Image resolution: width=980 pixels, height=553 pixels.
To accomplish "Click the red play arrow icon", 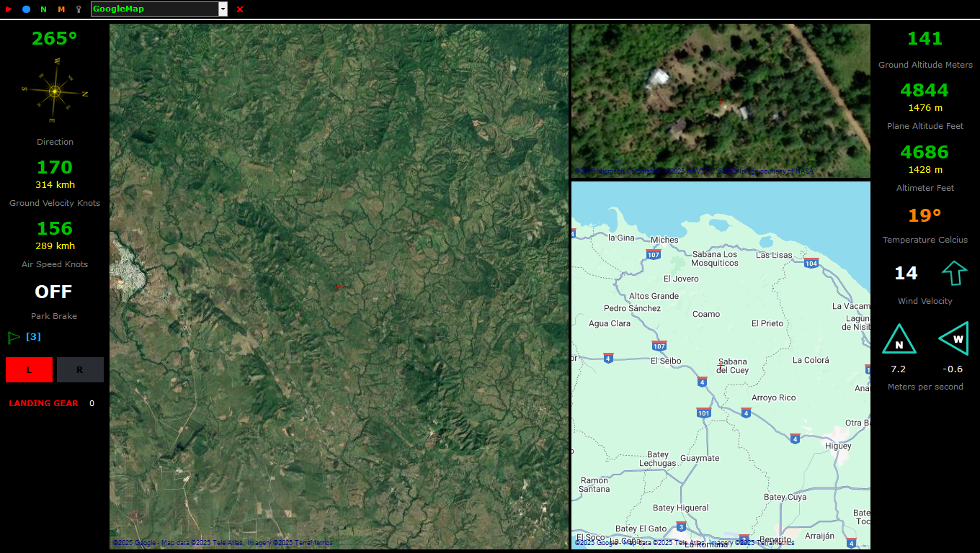I will [9, 9].
